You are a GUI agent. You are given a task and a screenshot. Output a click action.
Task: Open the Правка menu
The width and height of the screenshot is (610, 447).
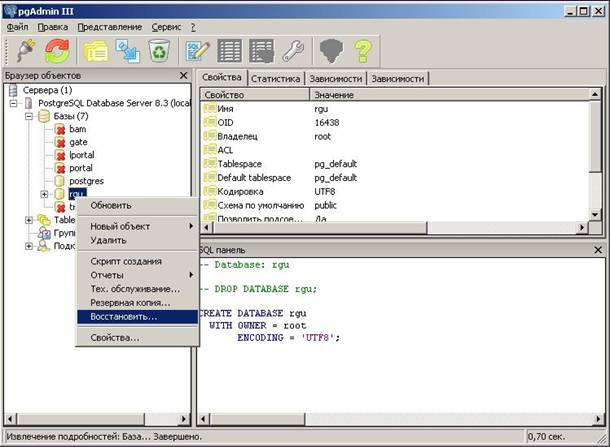53,27
